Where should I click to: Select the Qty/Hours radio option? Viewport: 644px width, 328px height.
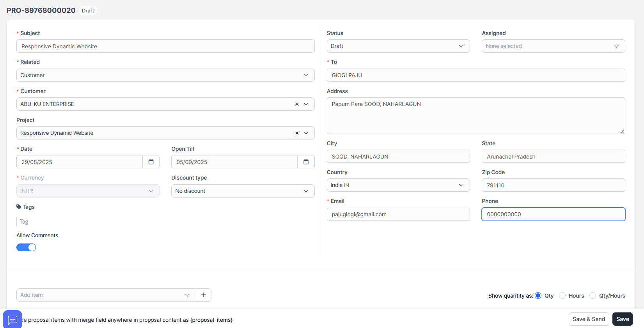593,296
